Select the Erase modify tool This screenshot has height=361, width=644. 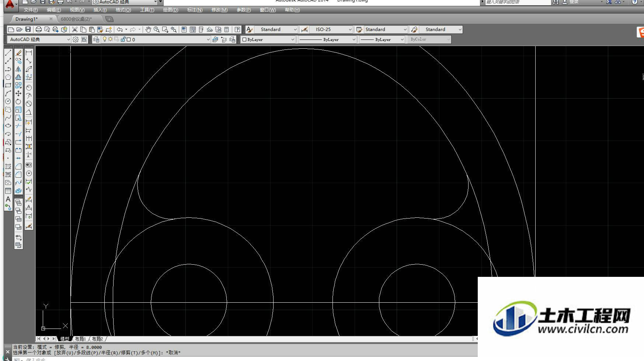tap(18, 53)
